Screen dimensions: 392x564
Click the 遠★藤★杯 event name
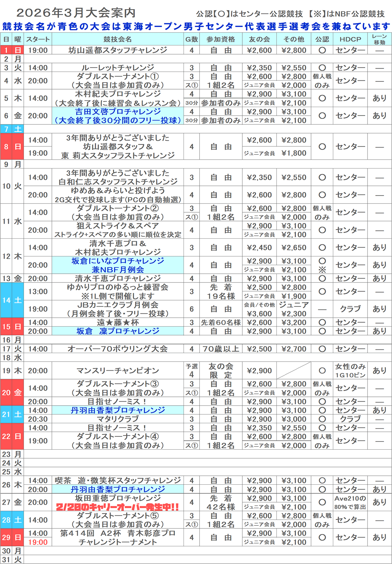pos(118,322)
